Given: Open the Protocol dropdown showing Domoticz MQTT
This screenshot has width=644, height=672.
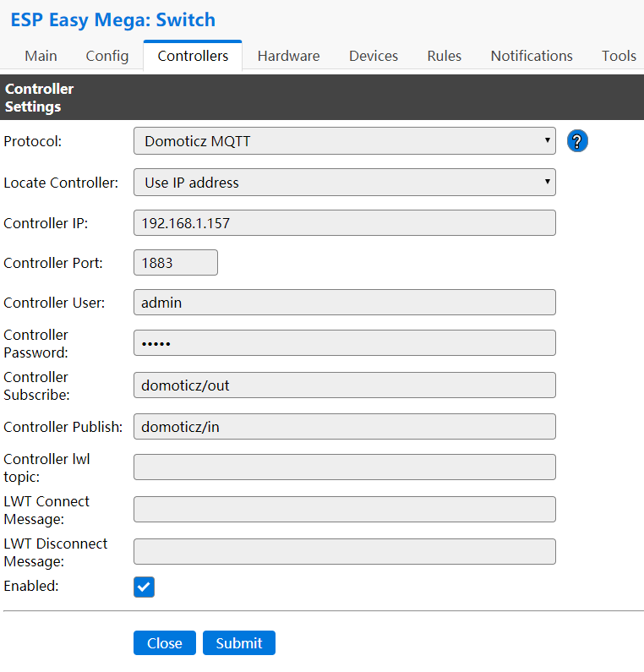Looking at the screenshot, I should (345, 141).
